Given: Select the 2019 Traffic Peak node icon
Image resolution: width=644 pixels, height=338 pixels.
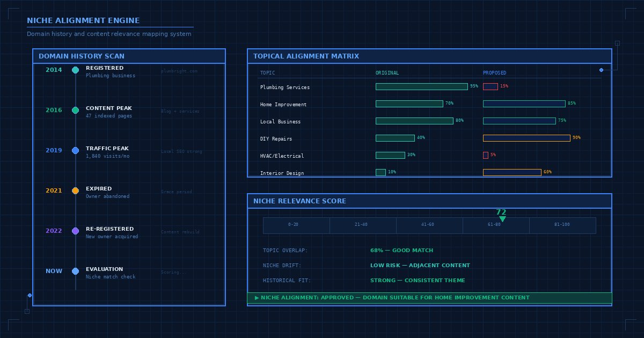Looking at the screenshot, I should click(x=75, y=151).
